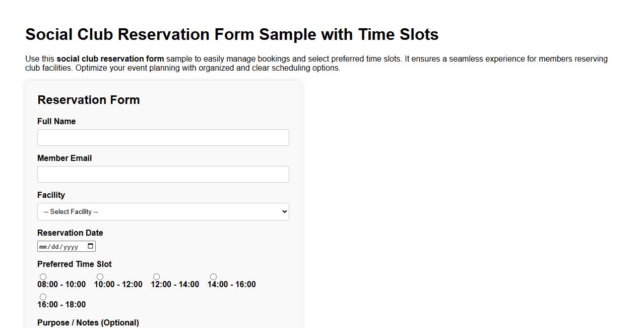Select the 10:00 - 12:00 time slot

[100, 277]
